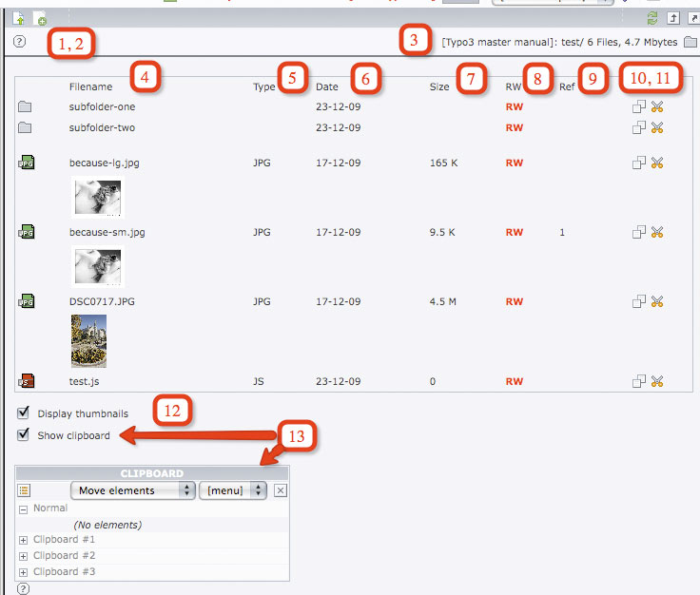
Task: Open the clipboard [menu] dropdown
Action: tap(234, 490)
